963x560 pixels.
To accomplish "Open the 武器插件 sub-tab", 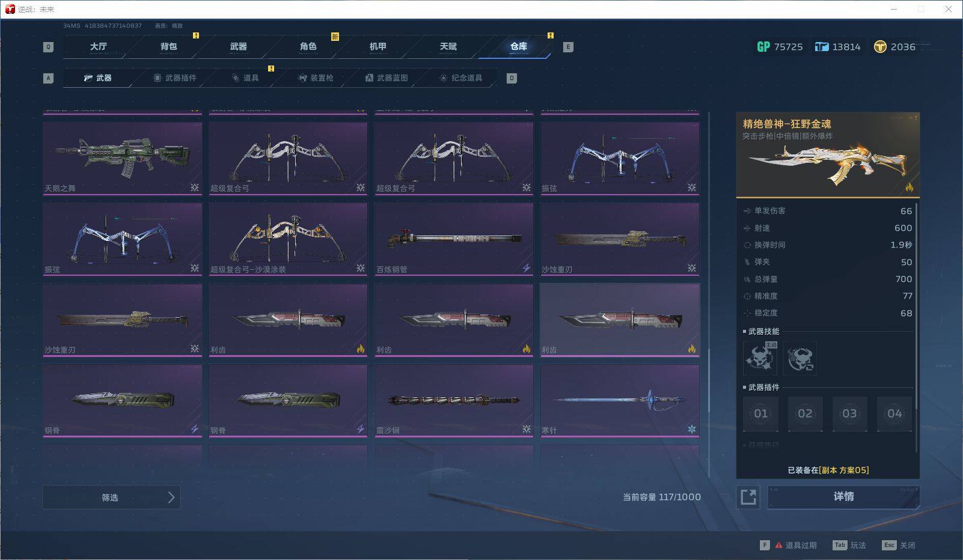I will point(175,78).
